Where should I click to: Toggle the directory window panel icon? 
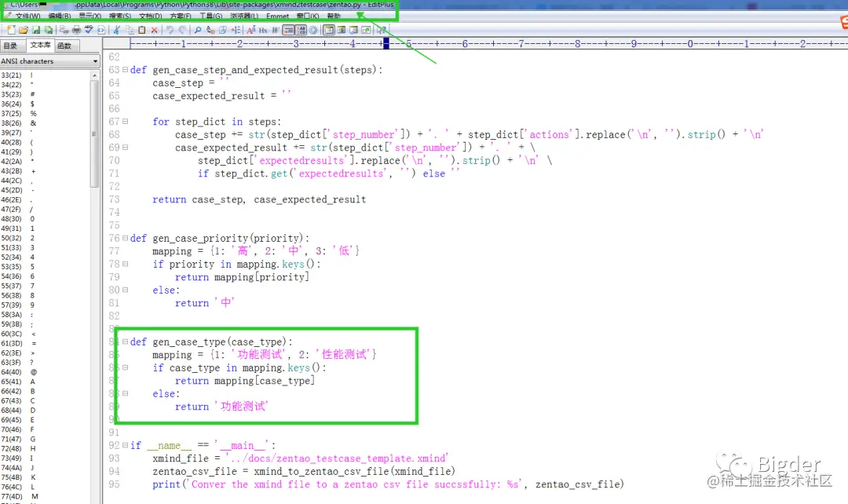[329, 31]
